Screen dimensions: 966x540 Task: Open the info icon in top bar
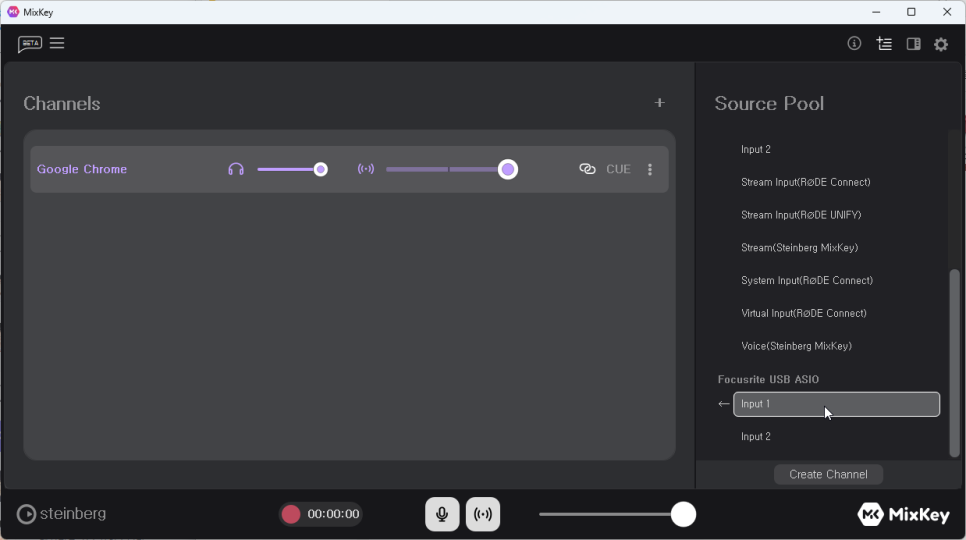pos(854,43)
